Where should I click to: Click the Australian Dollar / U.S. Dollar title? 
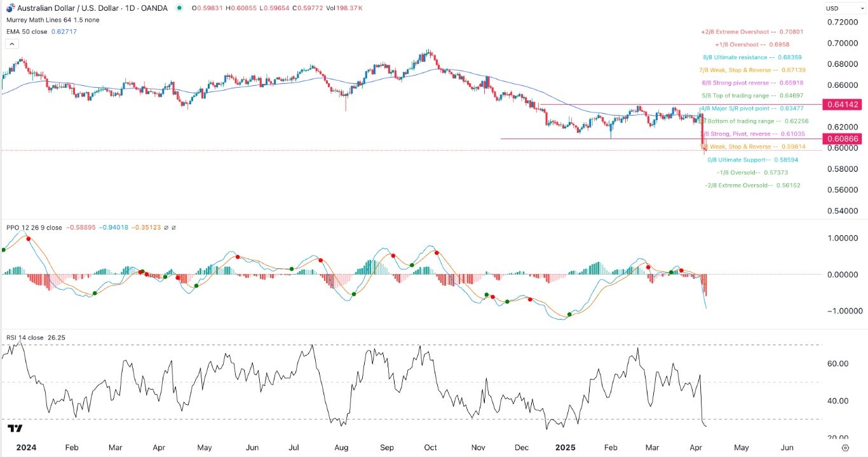65,8
